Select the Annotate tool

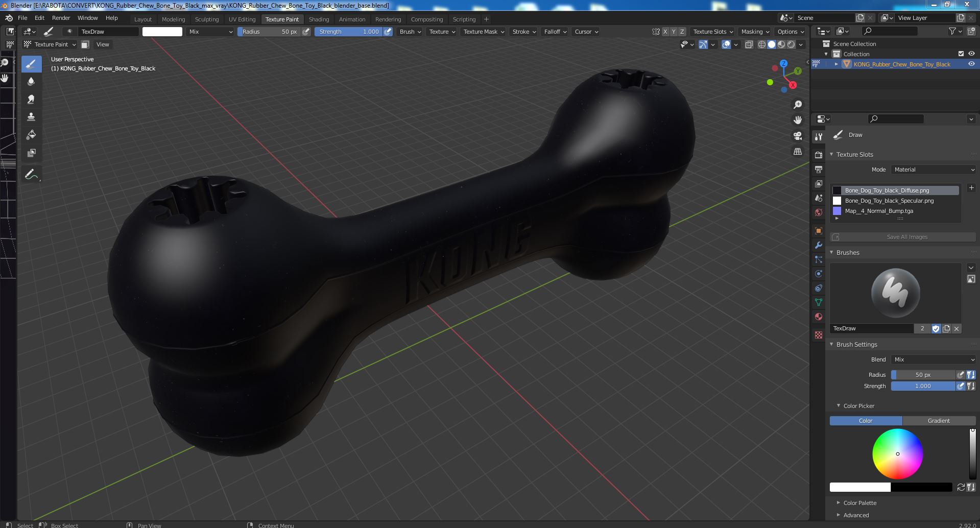[31, 175]
